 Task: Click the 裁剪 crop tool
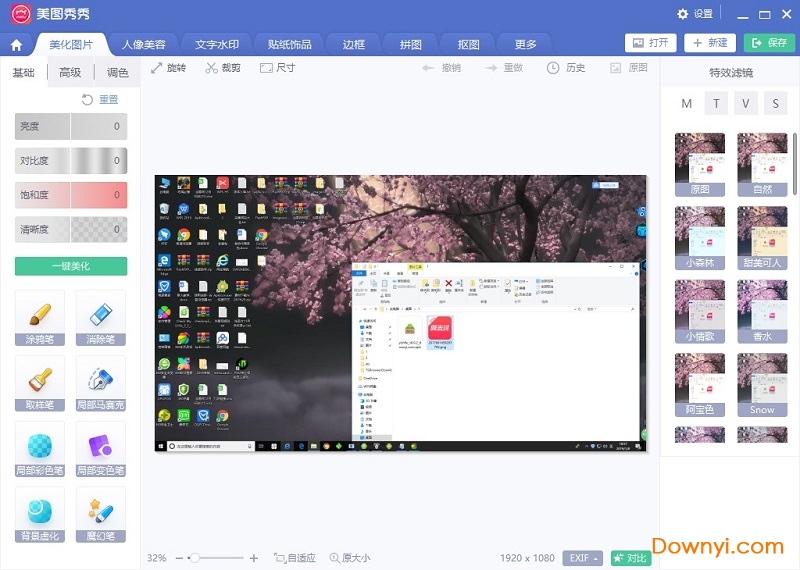coord(223,68)
